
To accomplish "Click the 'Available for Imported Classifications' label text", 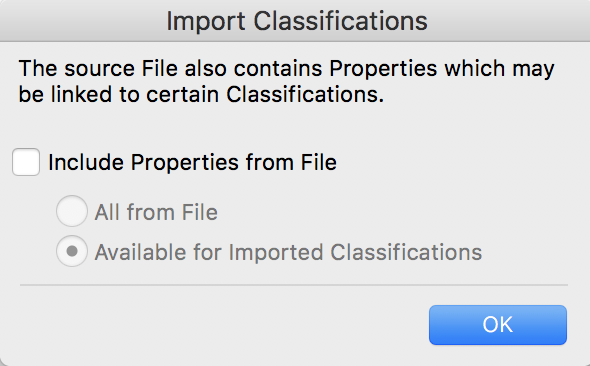I will click(288, 252).
